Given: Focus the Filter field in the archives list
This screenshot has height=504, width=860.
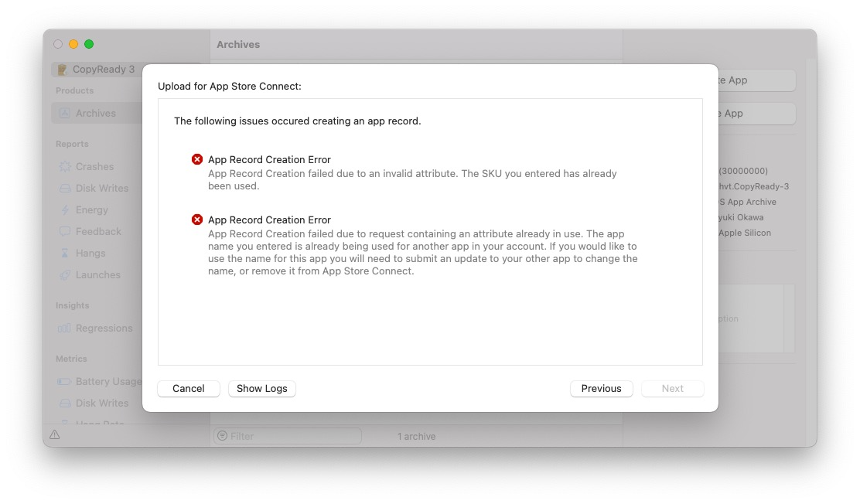Looking at the screenshot, I should [x=288, y=436].
